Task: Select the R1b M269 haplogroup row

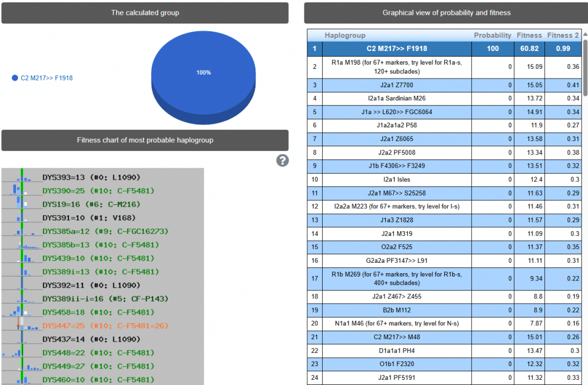Action: (x=396, y=278)
